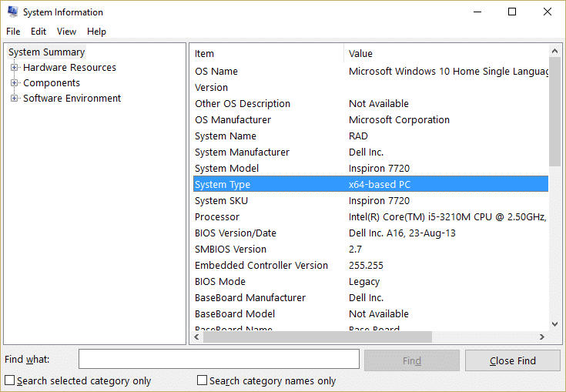Click the Find what input field
Screen dimensions: 566x392
pyautogui.click(x=219, y=359)
